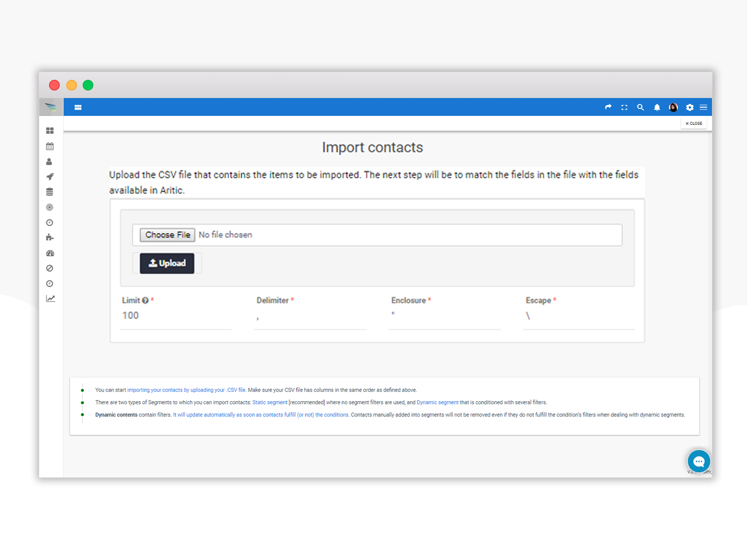
Task: Open the line chart reports icon
Action: [x=50, y=299]
